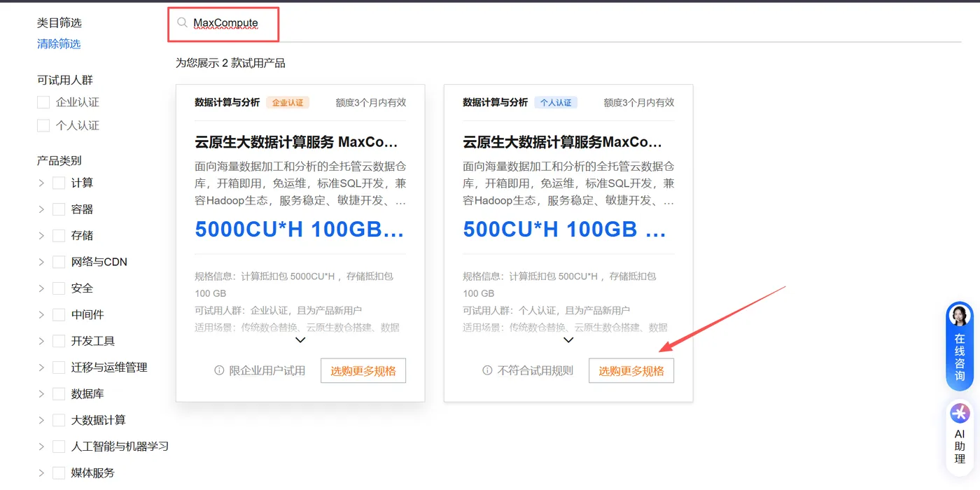Screen dimensions: 980x490
Task: Click 选购更多规格 on 企业认证 card
Action: 363,371
